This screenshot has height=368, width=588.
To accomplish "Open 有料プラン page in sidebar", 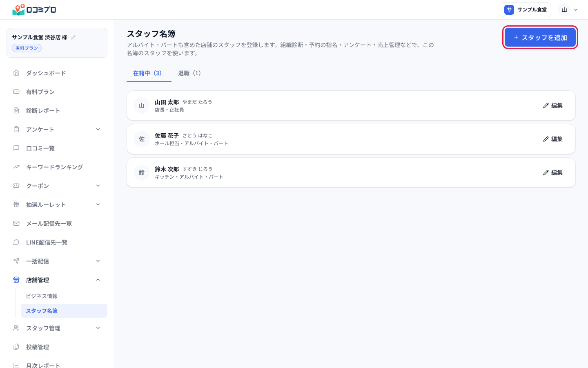I will pyautogui.click(x=57, y=92).
